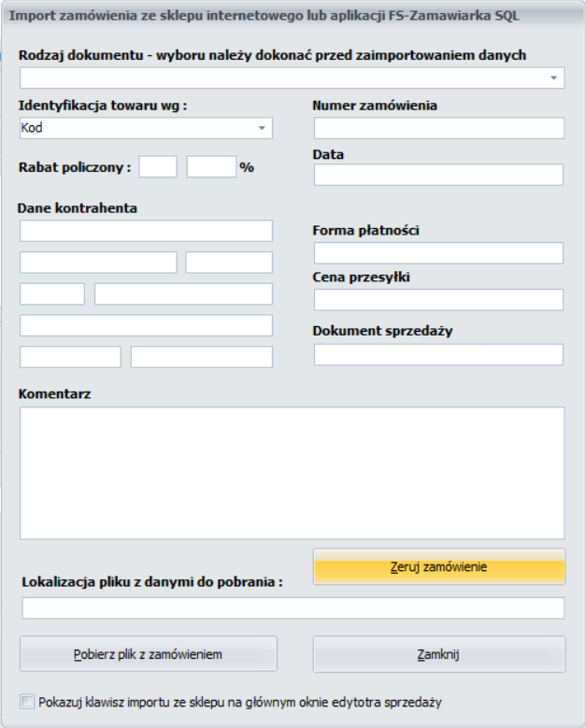
Task: Click Pobierz plik z zamówieniem button
Action: pyautogui.click(x=148, y=654)
